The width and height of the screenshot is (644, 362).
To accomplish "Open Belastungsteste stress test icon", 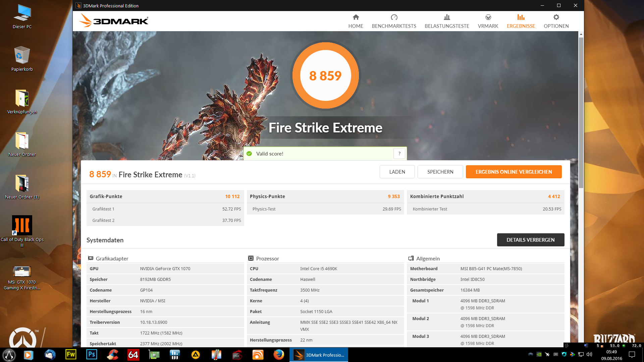I will (446, 17).
